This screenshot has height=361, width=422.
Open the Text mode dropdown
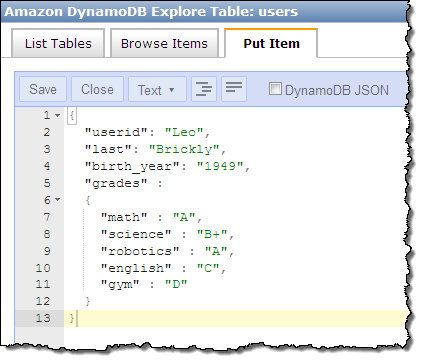[157, 89]
